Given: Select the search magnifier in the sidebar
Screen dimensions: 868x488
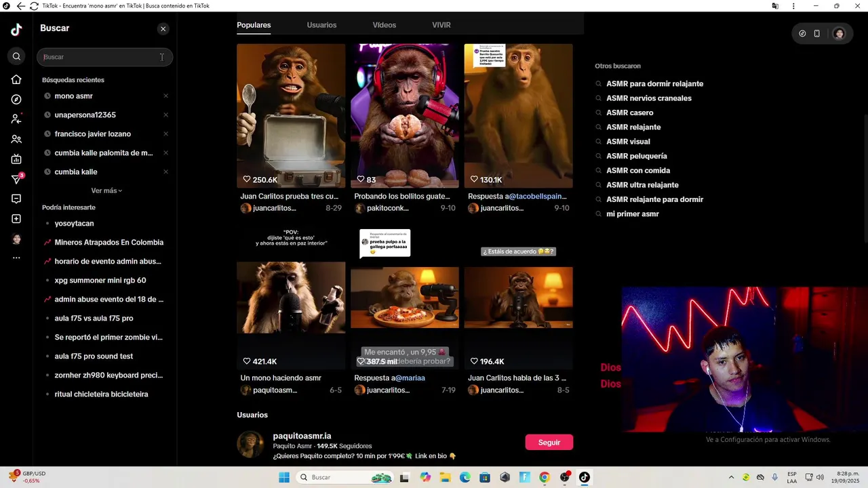Looking at the screenshot, I should [x=16, y=56].
